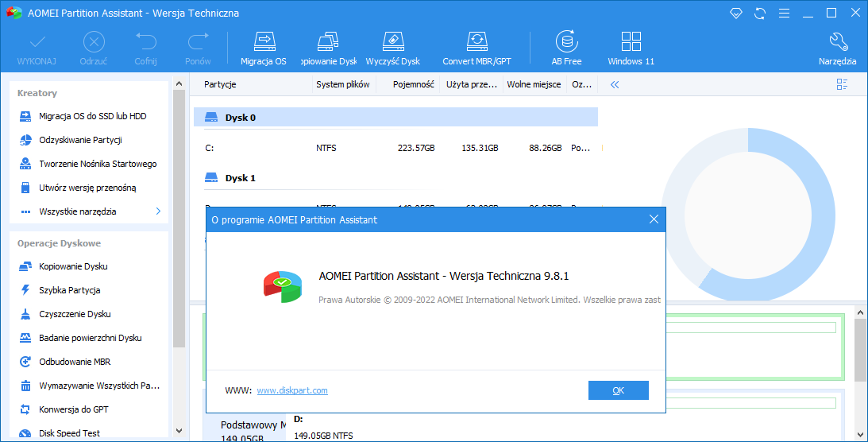This screenshot has width=868, height=442.
Task: Open Narzędzia wrench menu
Action: (x=838, y=48)
